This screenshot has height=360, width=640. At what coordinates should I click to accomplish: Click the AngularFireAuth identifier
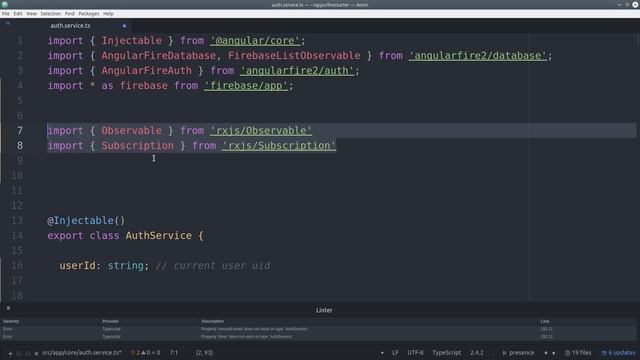[x=147, y=71]
